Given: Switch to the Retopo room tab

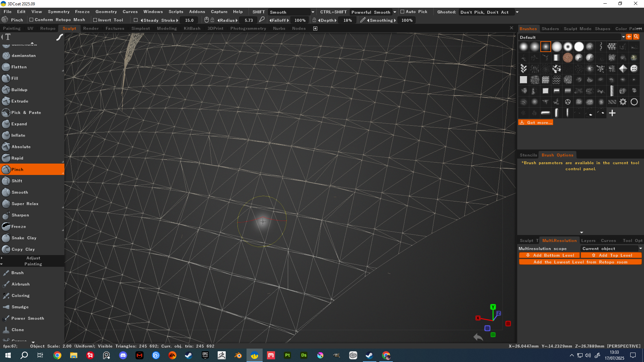Looking at the screenshot, I should (x=48, y=28).
